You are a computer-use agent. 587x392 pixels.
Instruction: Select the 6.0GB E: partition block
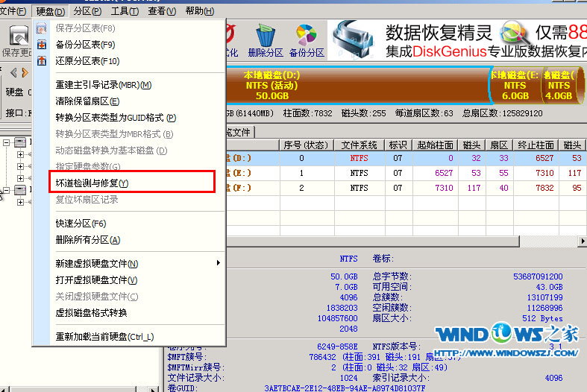[x=515, y=86]
